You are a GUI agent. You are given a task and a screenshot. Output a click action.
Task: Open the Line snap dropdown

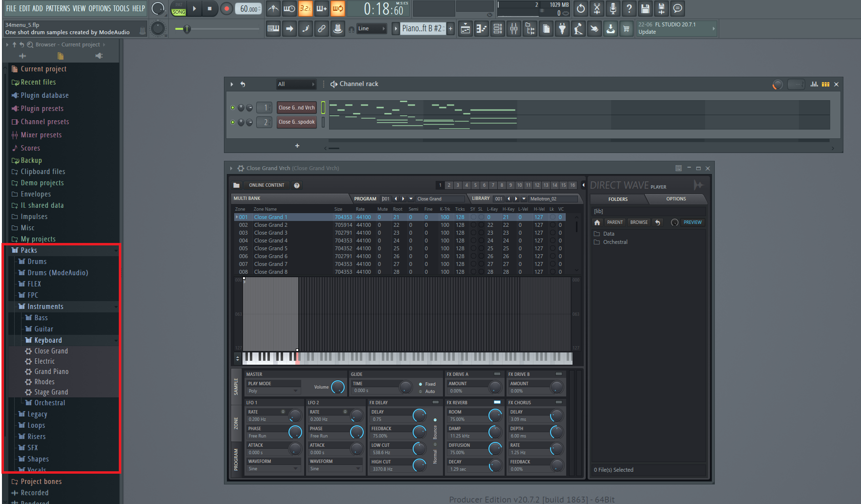click(371, 29)
